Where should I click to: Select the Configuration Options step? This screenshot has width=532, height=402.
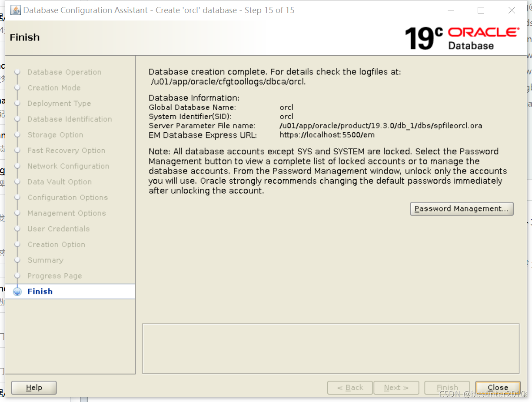pos(68,198)
